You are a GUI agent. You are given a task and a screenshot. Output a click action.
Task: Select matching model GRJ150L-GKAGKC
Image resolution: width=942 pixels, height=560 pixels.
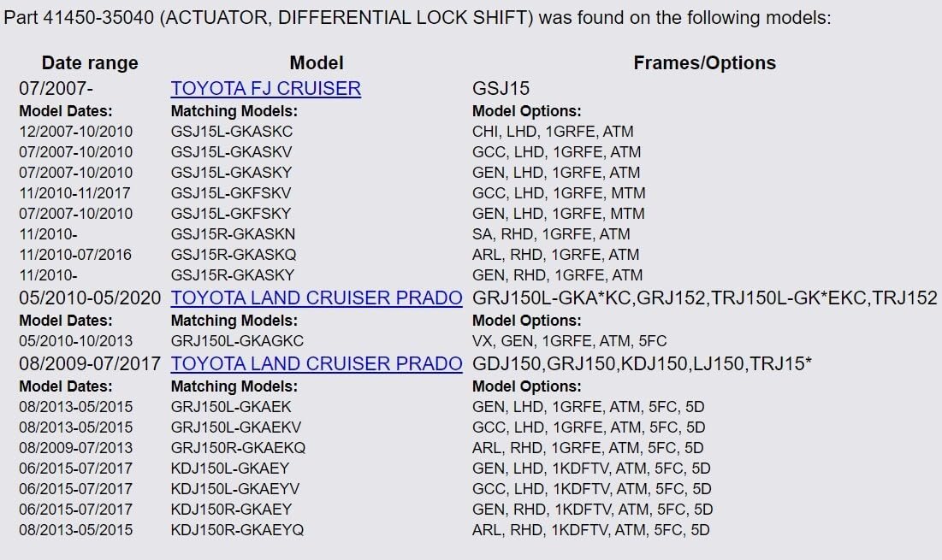[237, 341]
